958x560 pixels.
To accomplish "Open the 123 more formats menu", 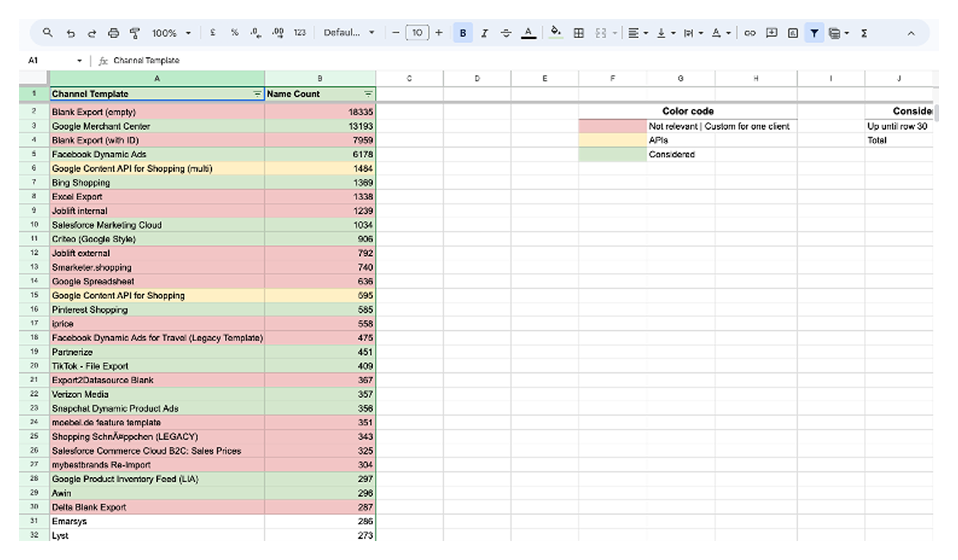I will point(300,33).
